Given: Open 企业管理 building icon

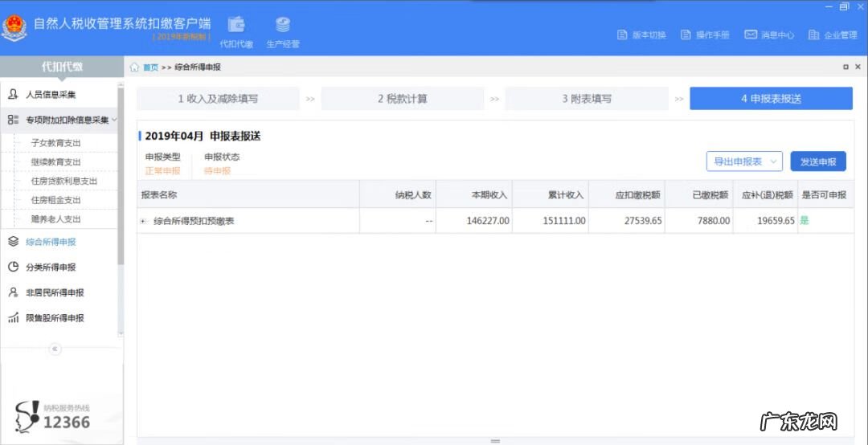Looking at the screenshot, I should (x=813, y=35).
